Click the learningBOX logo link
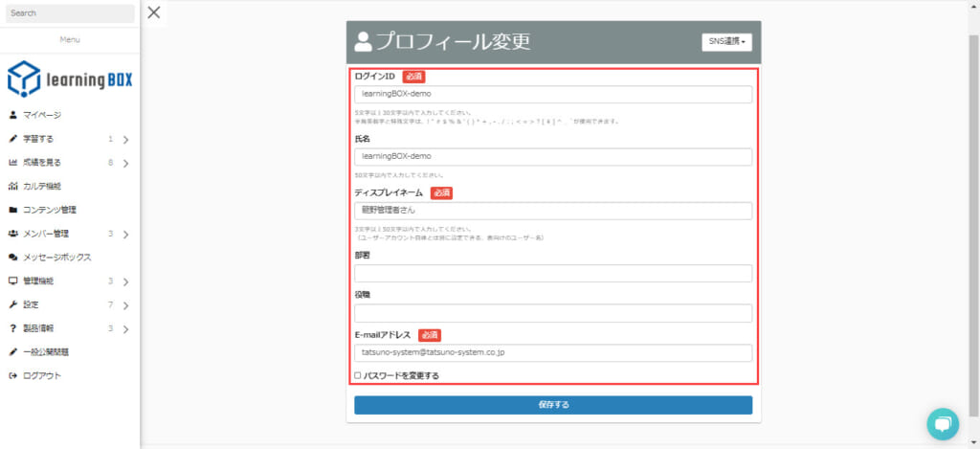This screenshot has height=449, width=980. [69, 79]
